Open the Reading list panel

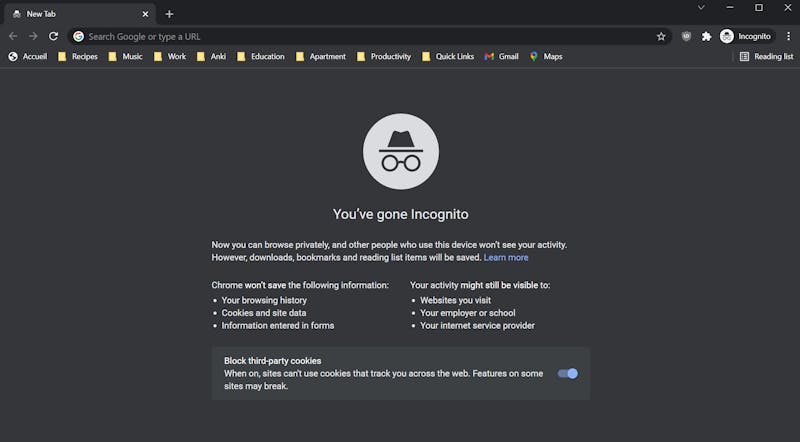(x=766, y=57)
